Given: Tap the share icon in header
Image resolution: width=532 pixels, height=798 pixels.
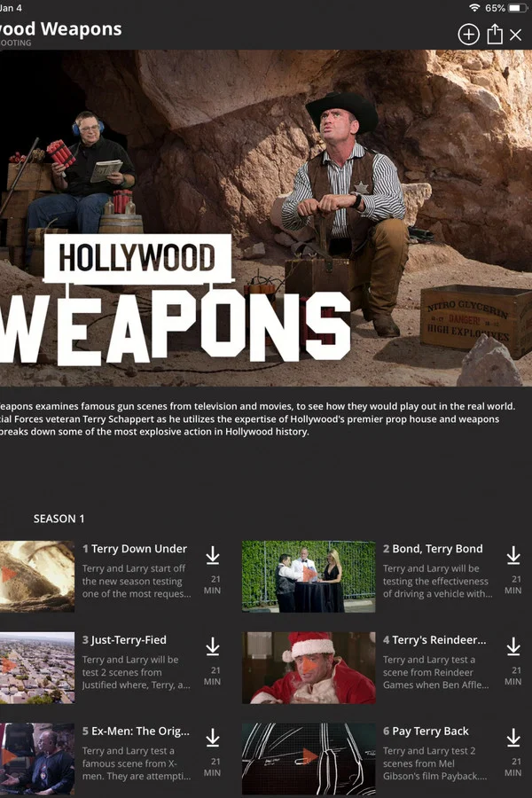Looking at the screenshot, I should click(495, 34).
